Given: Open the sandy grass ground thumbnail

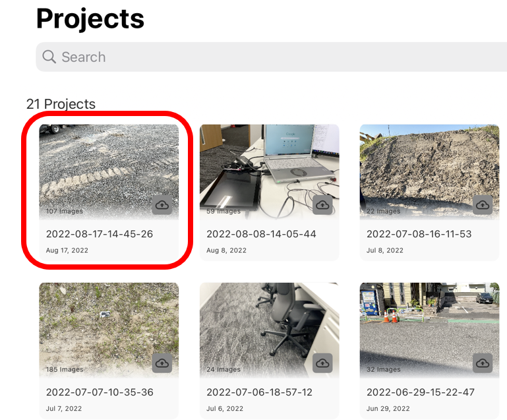Looking at the screenshot, I should (109, 330).
